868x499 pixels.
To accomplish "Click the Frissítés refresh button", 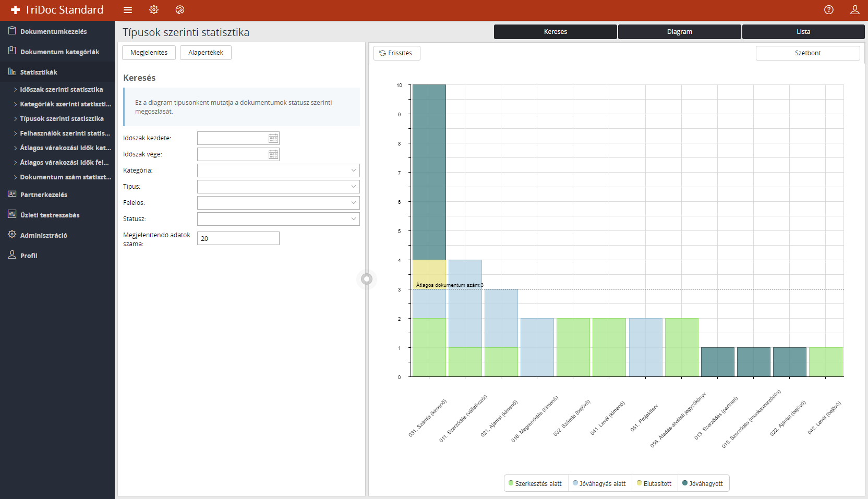I will tap(397, 53).
